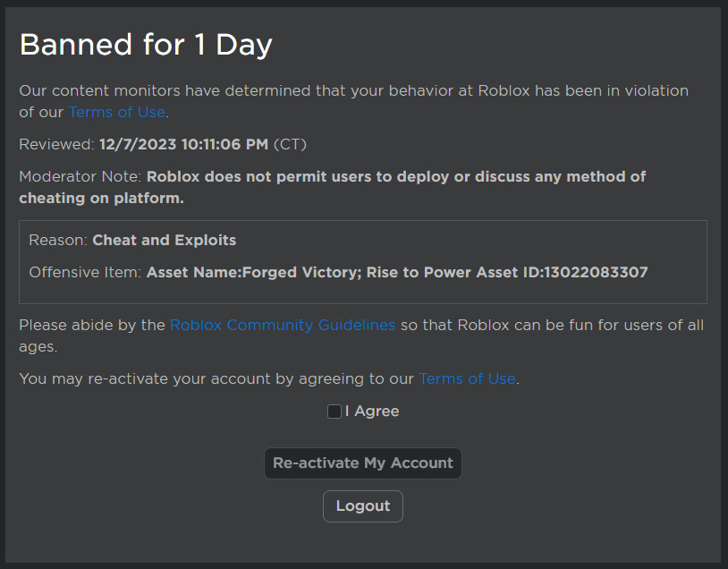
Task: Click the Reviewed timestamp 12/7/2023 10:11:06 PM
Action: click(183, 144)
